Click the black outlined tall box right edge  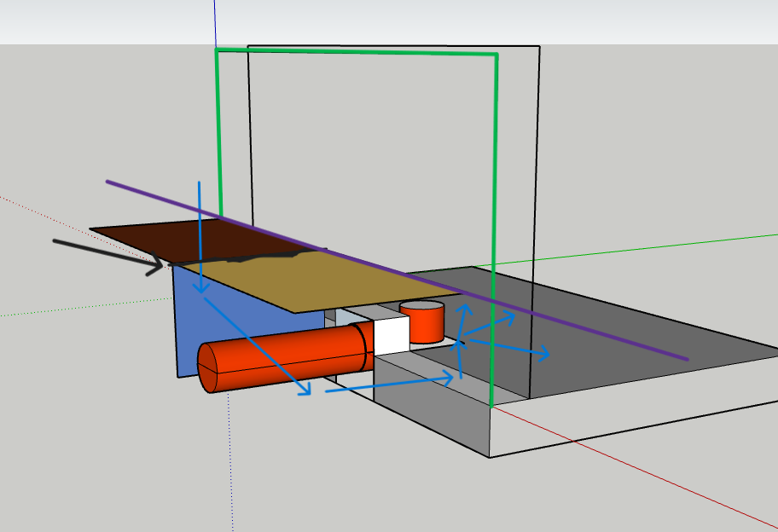click(x=535, y=222)
